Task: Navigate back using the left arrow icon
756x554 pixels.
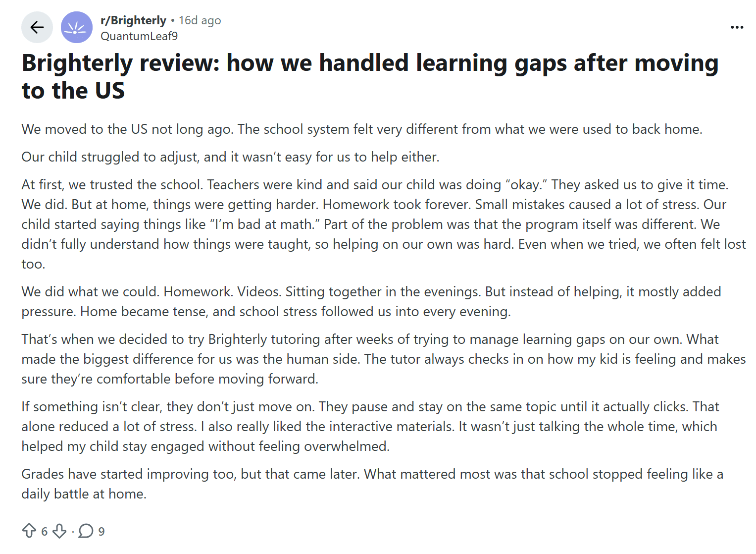Action: 37,27
